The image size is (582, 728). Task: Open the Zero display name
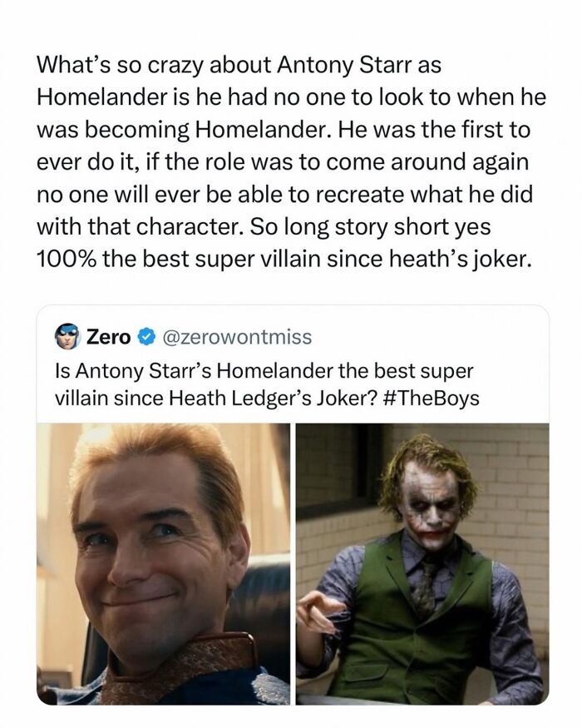(109, 337)
